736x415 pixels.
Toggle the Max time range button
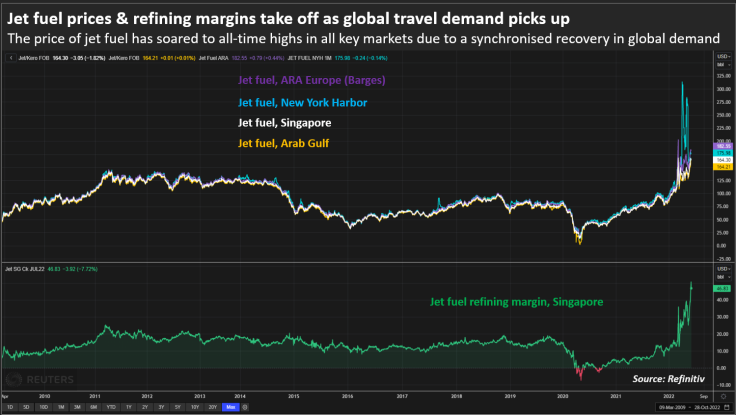pos(230,407)
